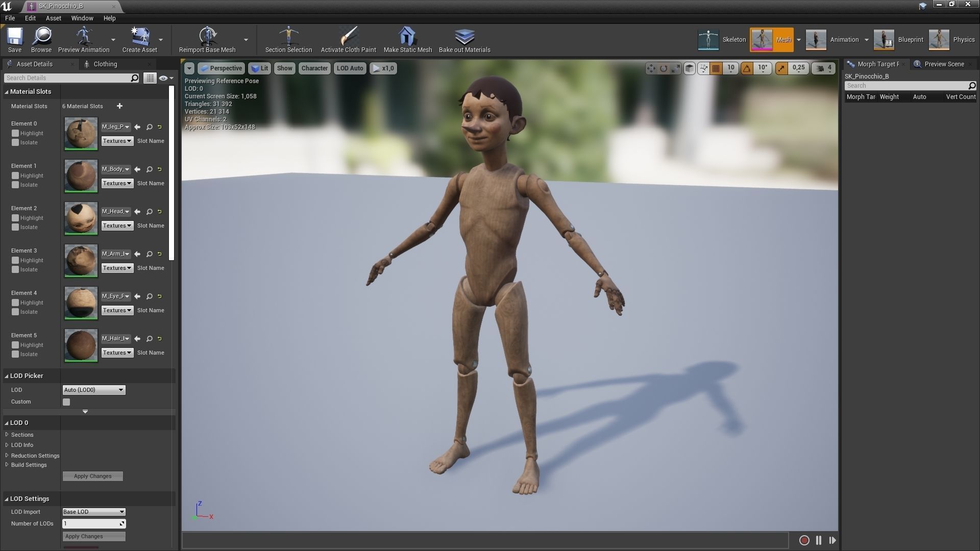
Task: Switch to the Clothing tab
Action: [x=105, y=64]
